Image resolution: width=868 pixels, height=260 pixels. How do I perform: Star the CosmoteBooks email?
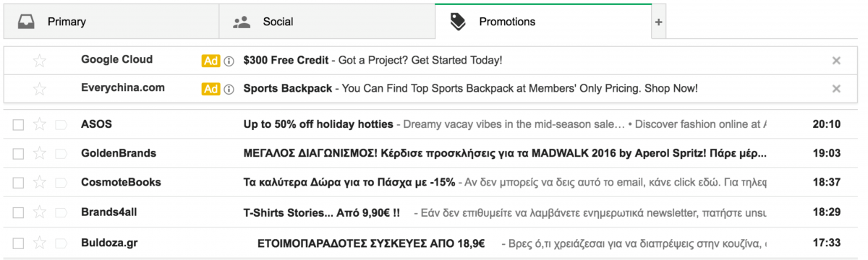coord(40,183)
